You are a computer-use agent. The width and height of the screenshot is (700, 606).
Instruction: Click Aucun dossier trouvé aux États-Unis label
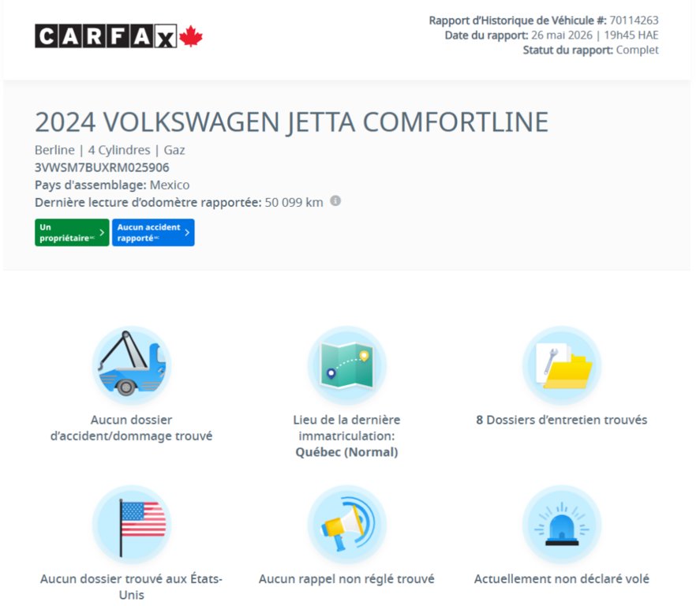pyautogui.click(x=131, y=587)
